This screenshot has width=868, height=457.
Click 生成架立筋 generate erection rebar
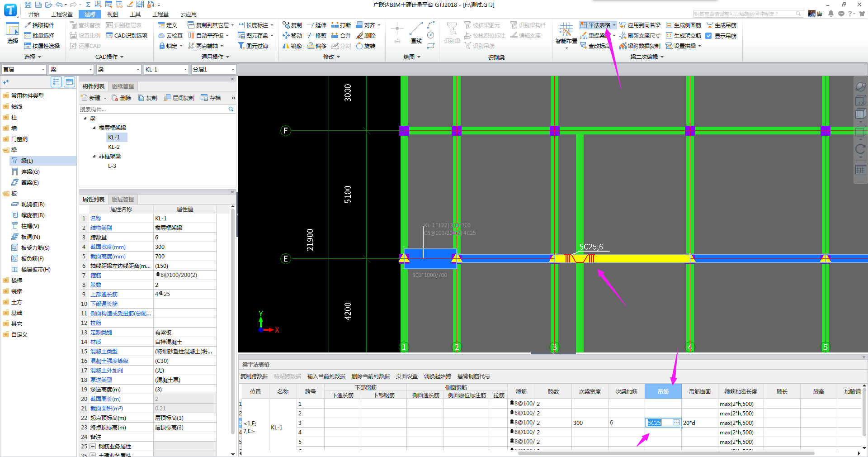click(684, 35)
